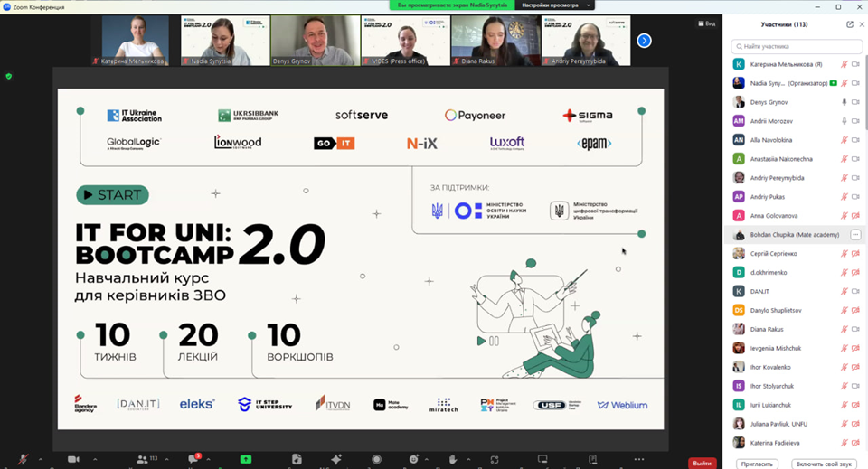
Task: Show next video thumbnails with blue arrow
Action: point(644,41)
